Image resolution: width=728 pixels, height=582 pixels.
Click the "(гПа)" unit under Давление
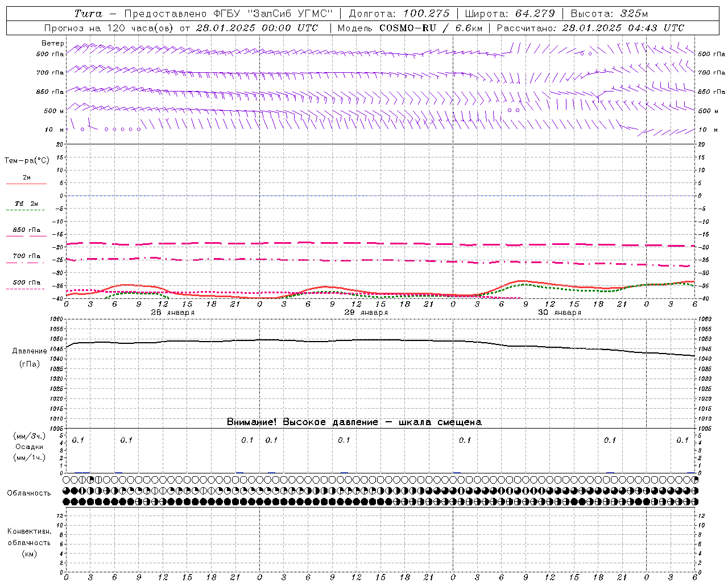(x=30, y=364)
